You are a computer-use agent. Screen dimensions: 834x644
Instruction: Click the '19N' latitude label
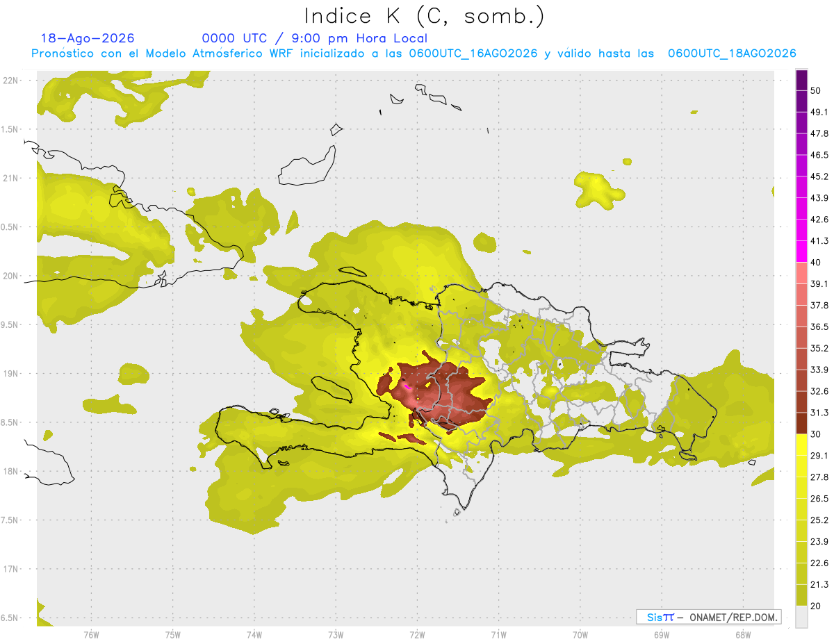pos(10,374)
